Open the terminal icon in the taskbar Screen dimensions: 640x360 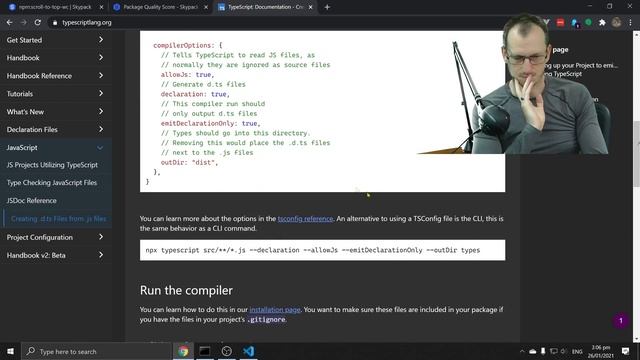click(205, 351)
